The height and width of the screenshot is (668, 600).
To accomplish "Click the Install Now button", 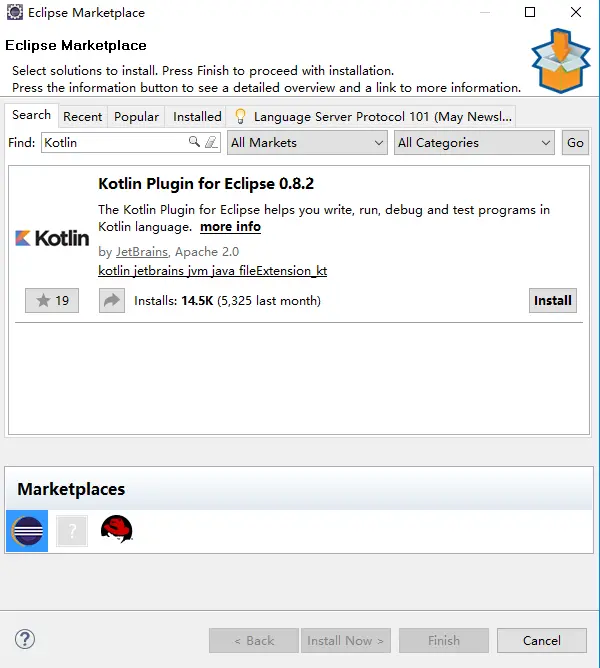I will click(346, 640).
